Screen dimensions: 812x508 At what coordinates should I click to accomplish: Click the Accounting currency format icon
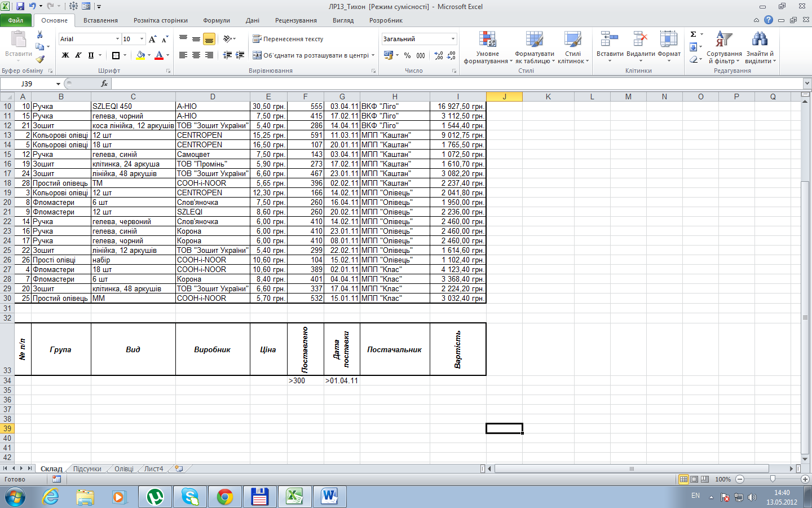[389, 55]
